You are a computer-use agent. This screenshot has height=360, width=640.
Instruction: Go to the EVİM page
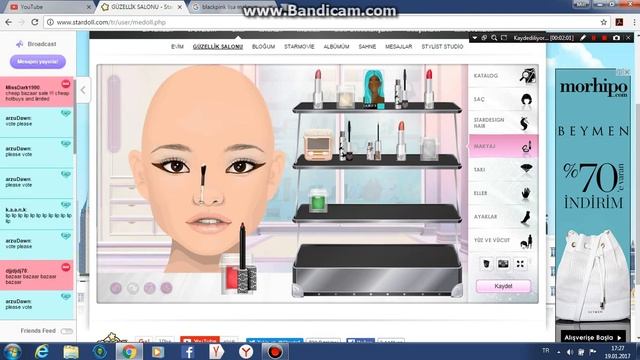pyautogui.click(x=177, y=47)
